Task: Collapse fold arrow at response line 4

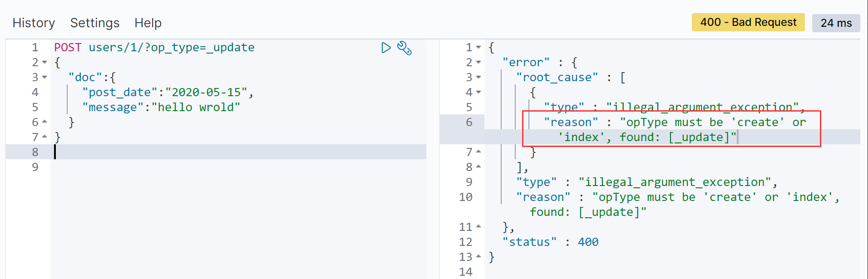Action: point(478,92)
